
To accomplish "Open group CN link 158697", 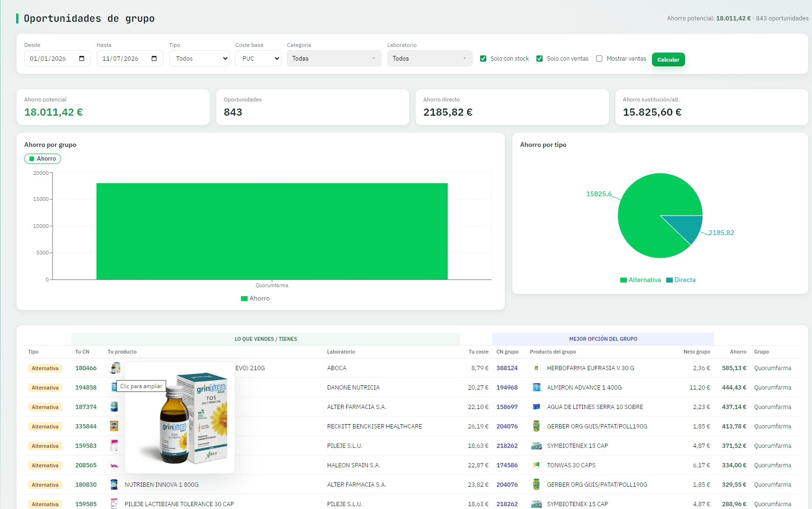I will click(x=507, y=407).
